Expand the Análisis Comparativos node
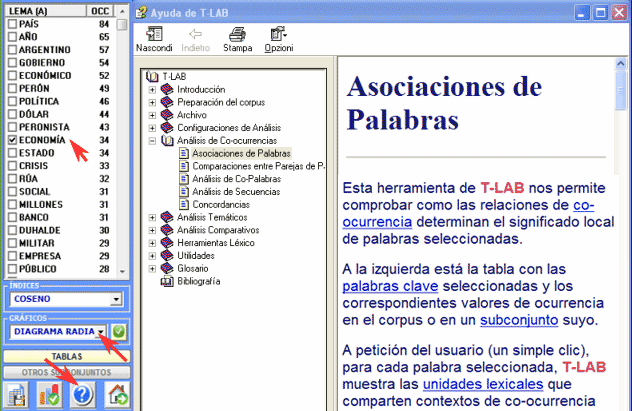The image size is (632, 411). pyautogui.click(x=152, y=230)
